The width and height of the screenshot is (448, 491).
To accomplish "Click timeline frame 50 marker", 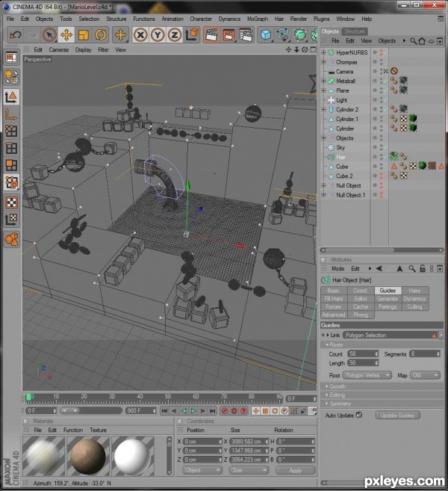I will [168, 397].
